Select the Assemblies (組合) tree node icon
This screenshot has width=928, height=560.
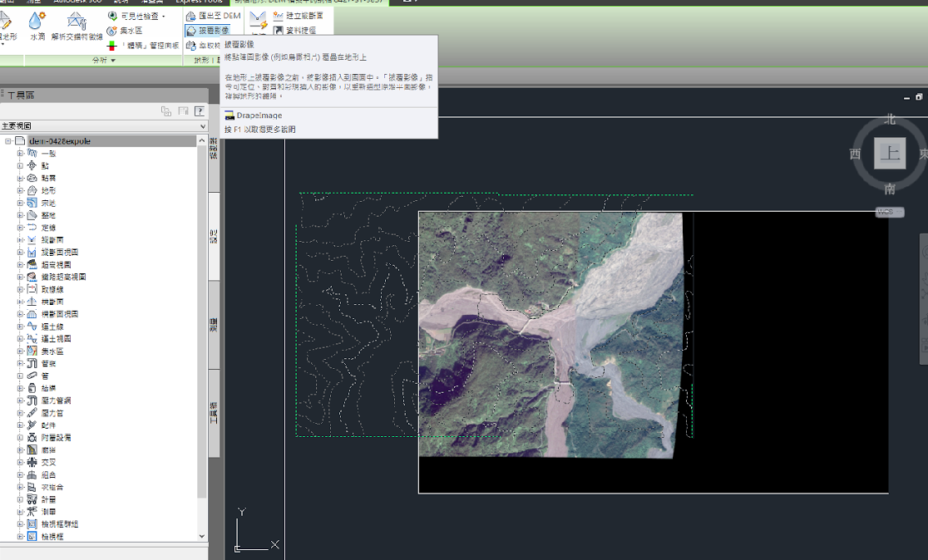(32, 475)
